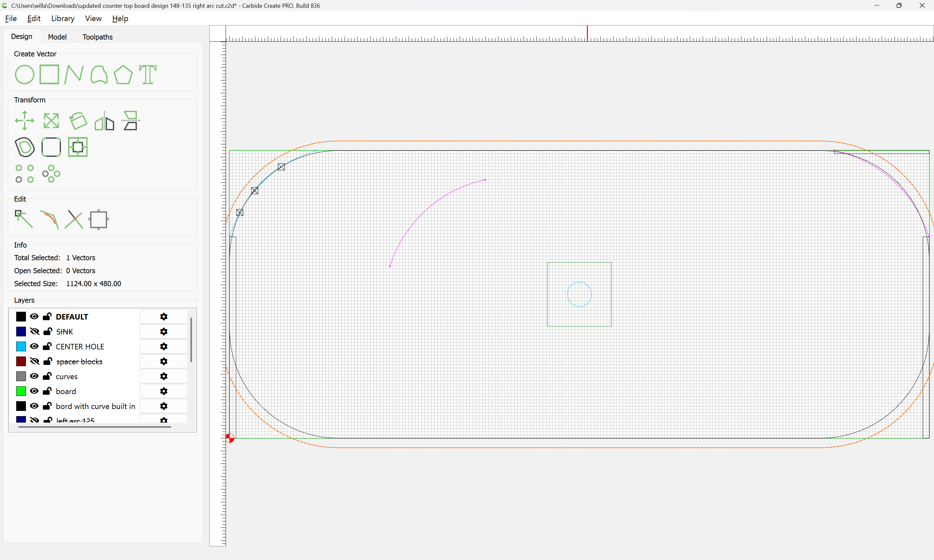The width and height of the screenshot is (934, 560).
Task: Click the green board layer color swatch
Action: (x=21, y=391)
